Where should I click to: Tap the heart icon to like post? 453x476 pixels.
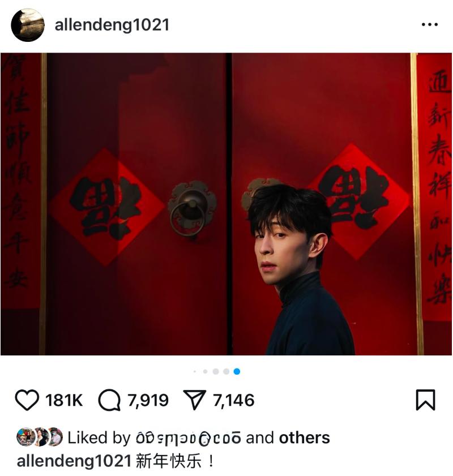(27, 400)
